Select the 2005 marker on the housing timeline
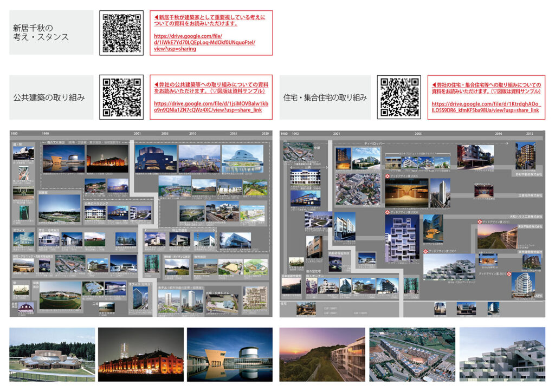Screen dimensions: 555x392 (x=418, y=134)
